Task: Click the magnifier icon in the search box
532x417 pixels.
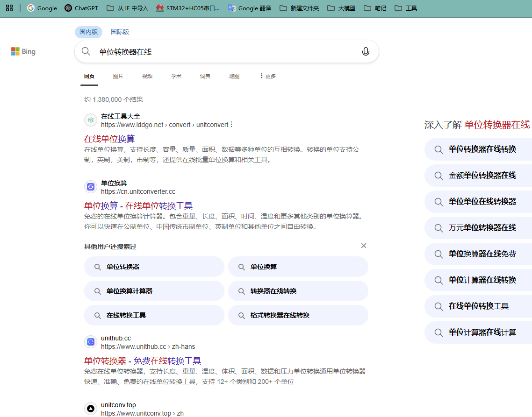Action: pos(86,51)
